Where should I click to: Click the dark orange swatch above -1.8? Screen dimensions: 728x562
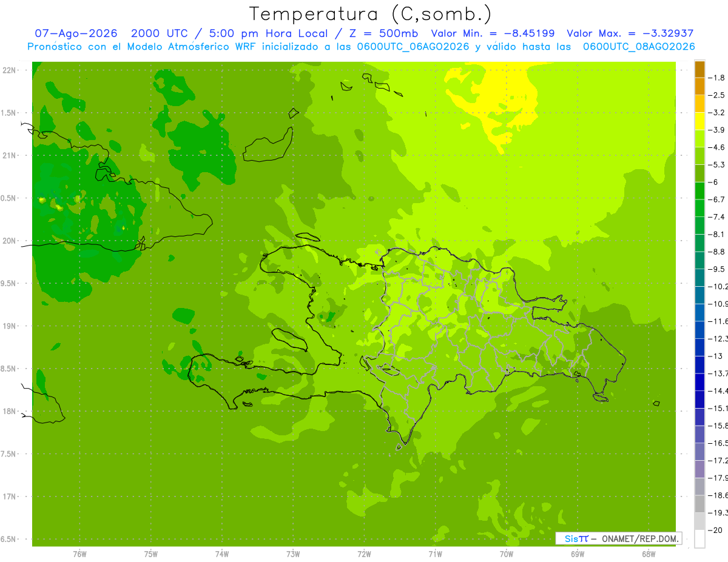tap(699, 69)
